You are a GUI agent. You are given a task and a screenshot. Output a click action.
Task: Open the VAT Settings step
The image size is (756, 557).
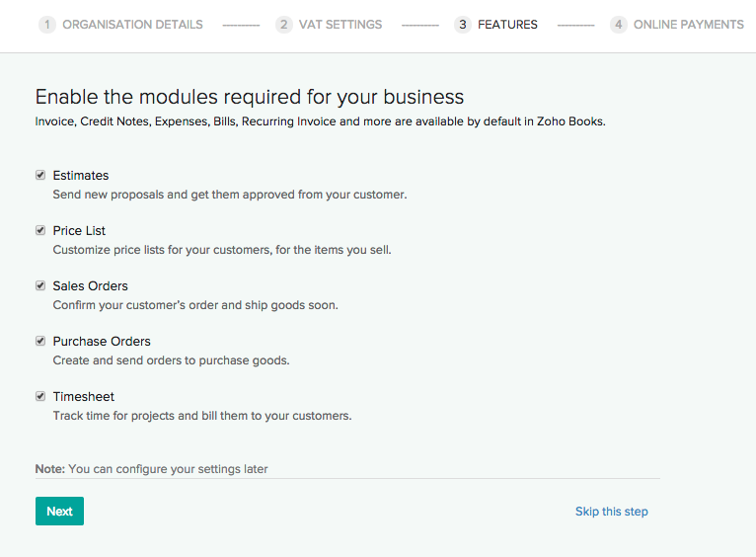(340, 25)
